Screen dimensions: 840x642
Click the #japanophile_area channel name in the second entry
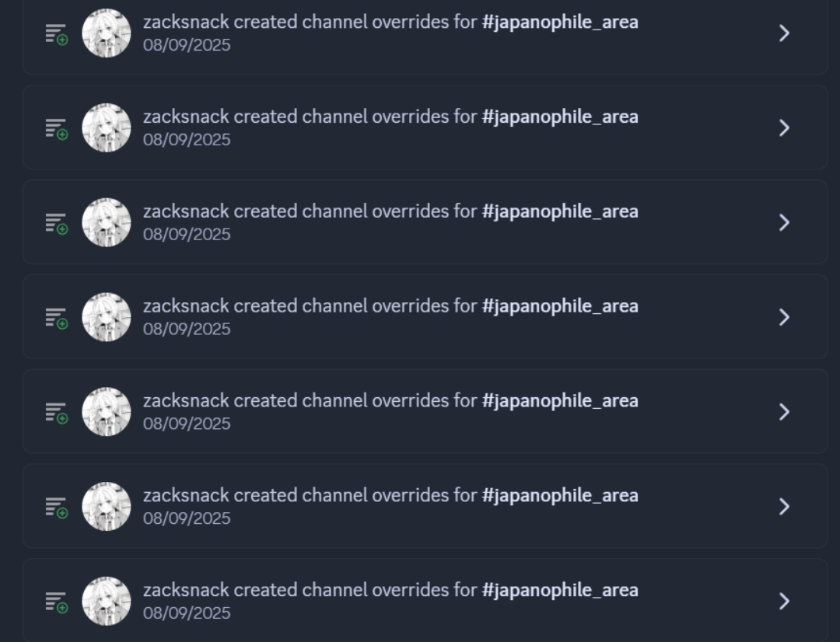click(x=560, y=117)
